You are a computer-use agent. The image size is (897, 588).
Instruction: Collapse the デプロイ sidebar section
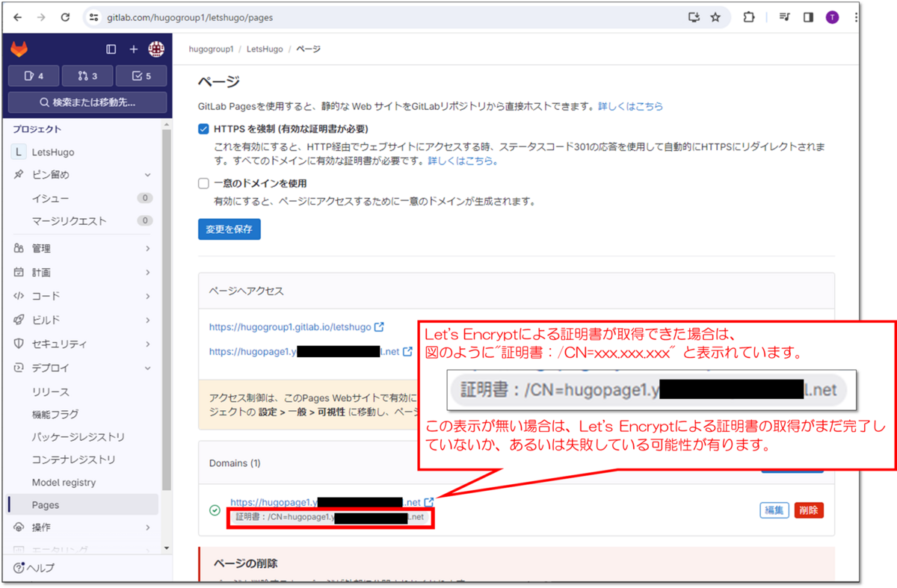82,368
